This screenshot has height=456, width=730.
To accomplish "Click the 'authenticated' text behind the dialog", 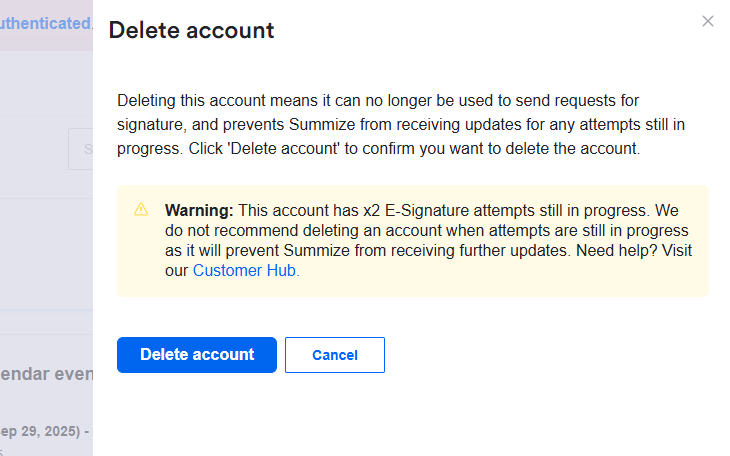I will tap(45, 23).
